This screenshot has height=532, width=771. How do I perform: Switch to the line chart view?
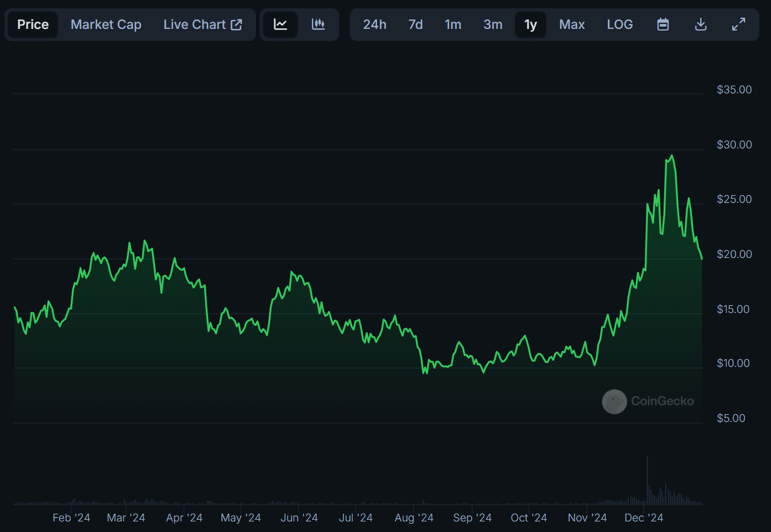[280, 24]
